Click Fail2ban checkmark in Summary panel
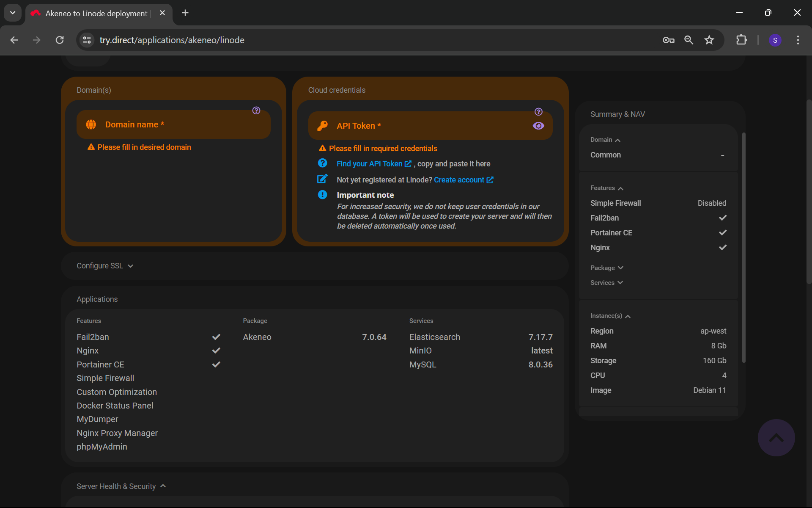The image size is (812, 508). point(723,218)
